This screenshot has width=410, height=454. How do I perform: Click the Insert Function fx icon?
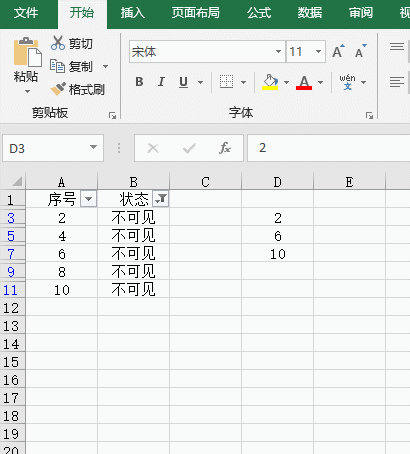point(225,148)
